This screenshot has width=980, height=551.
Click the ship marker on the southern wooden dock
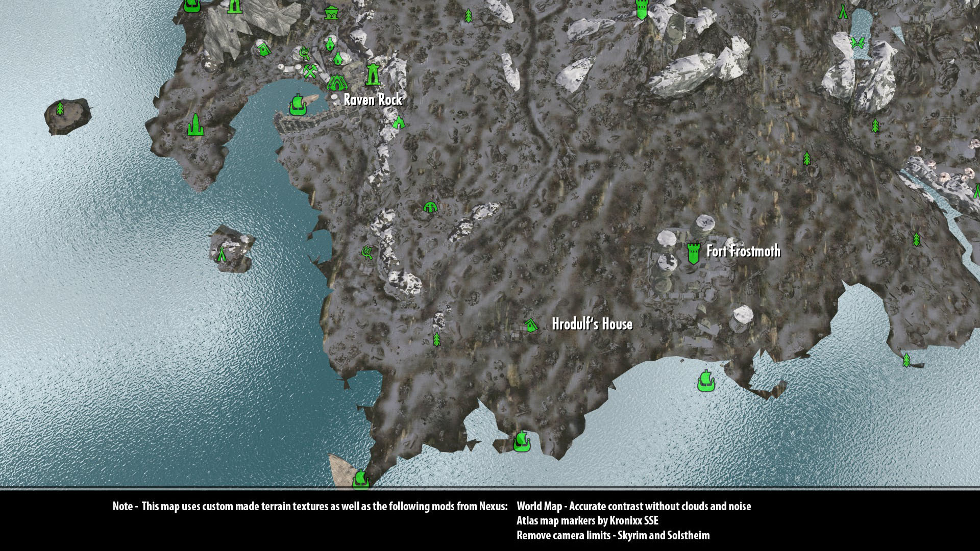click(360, 479)
